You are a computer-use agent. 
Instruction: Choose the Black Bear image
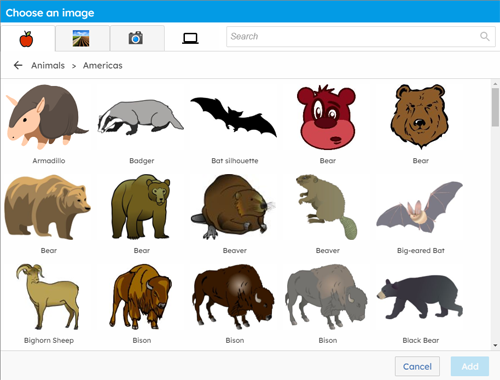[x=420, y=297]
